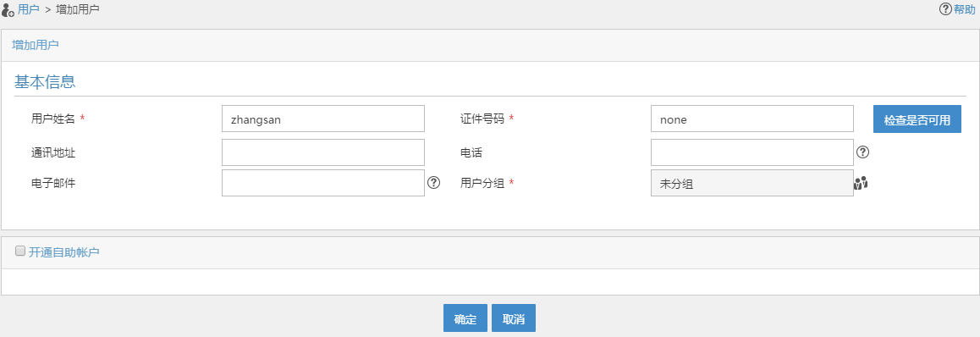Click the help icon beside 电话 field
Image resolution: width=980 pixels, height=337 pixels.
point(863,152)
